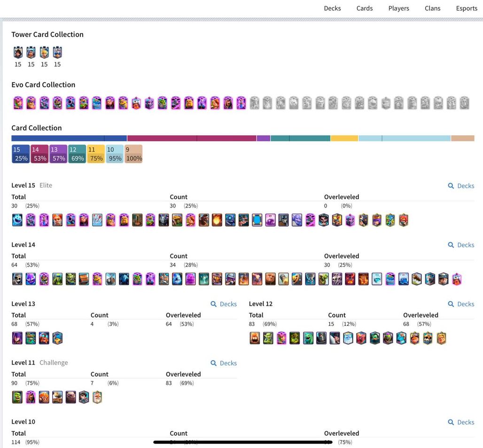Image resolution: width=483 pixels, height=448 pixels.
Task: Click the last card in Level 14 row
Action: (x=457, y=279)
